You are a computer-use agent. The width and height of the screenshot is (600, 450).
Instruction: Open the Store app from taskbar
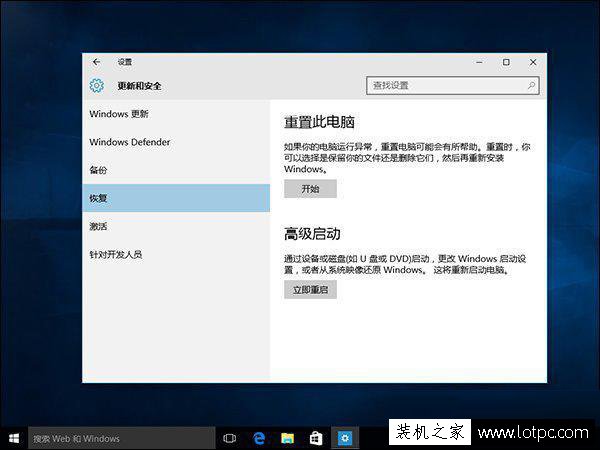[x=316, y=438]
